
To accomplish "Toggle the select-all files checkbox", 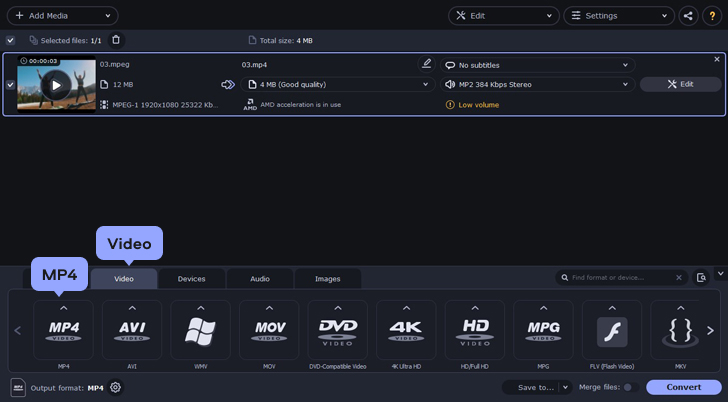I will coord(10,40).
